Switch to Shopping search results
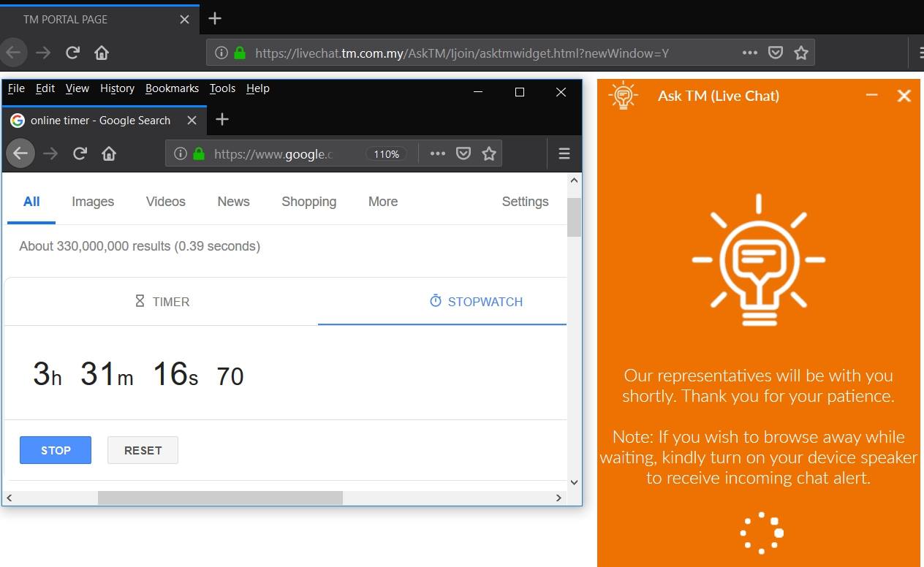The image size is (924, 567). [x=309, y=202]
